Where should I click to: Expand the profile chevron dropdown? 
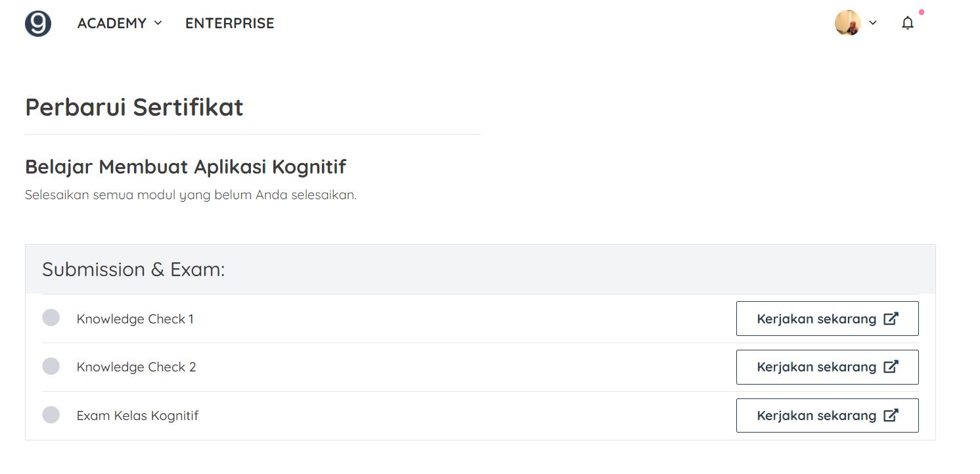point(873,23)
